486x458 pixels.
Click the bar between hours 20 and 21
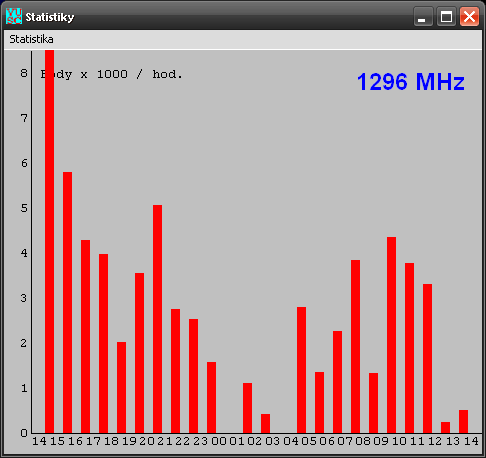pyautogui.click(x=157, y=319)
